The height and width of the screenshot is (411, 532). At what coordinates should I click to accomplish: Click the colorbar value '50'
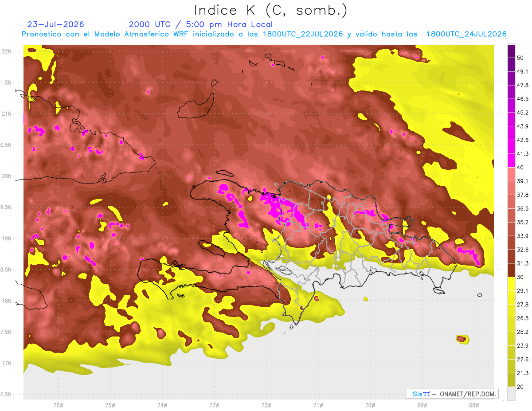tap(520, 58)
